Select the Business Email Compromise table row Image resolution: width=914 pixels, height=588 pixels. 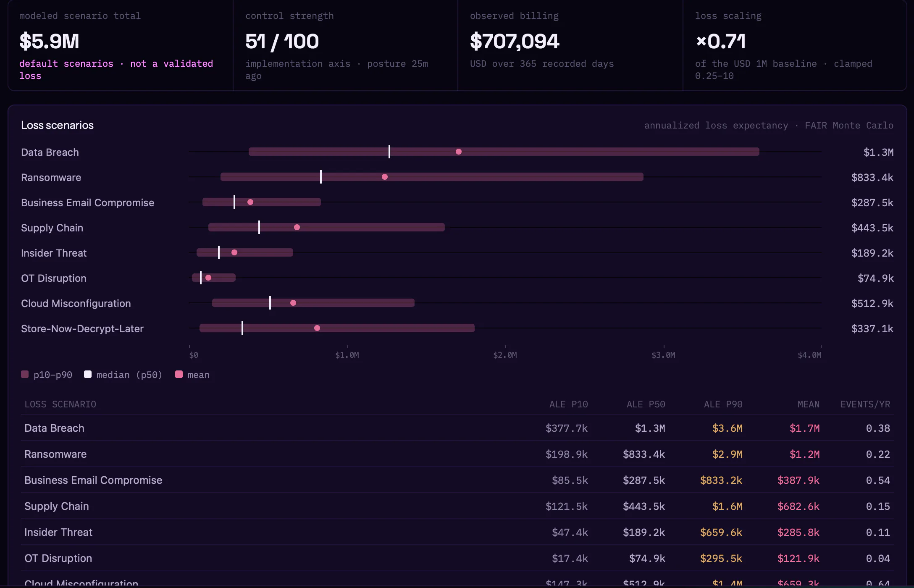tap(457, 480)
